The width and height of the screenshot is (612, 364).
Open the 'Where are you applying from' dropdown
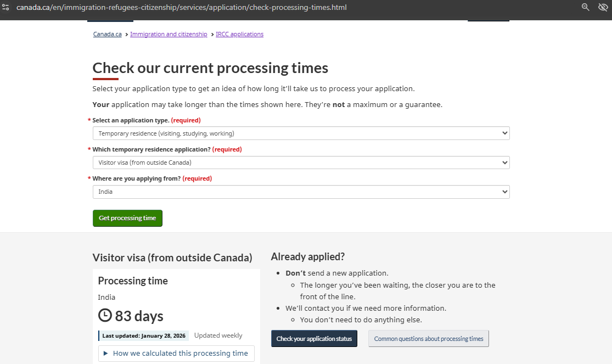click(x=301, y=192)
